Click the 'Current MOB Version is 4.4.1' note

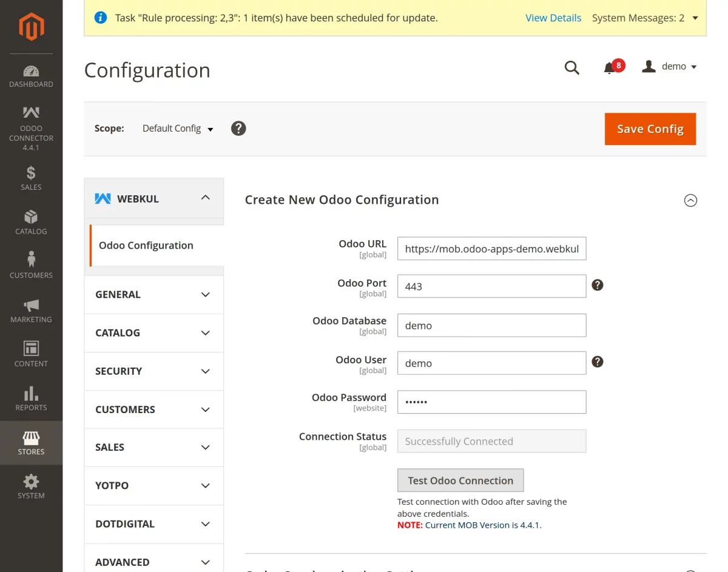click(483, 525)
